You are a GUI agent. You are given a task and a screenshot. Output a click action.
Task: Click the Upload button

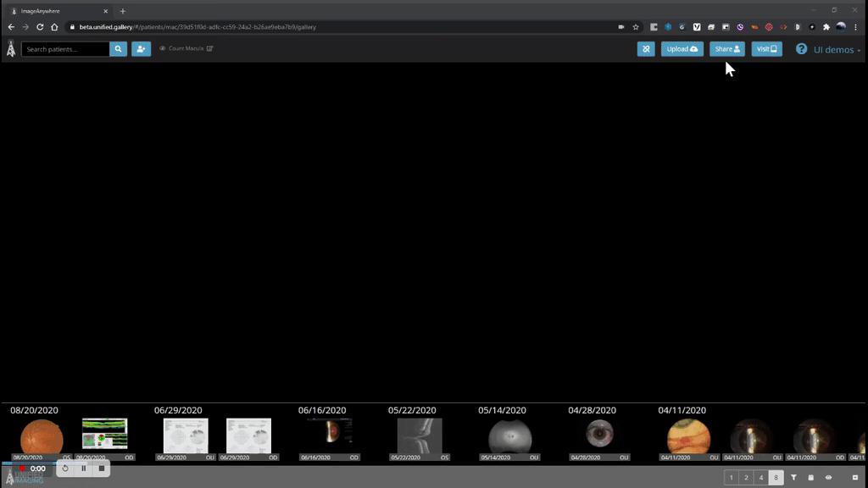[682, 49]
